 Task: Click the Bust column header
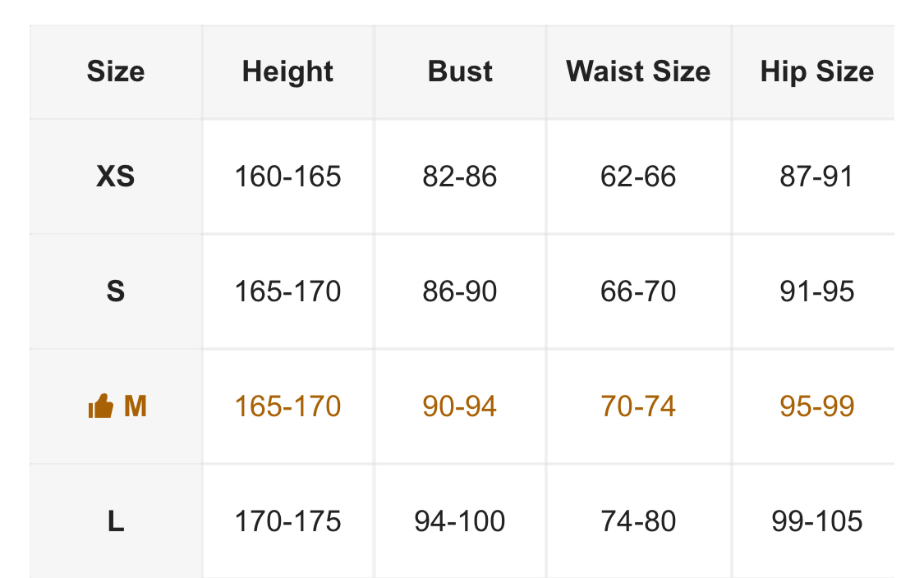[x=460, y=71]
